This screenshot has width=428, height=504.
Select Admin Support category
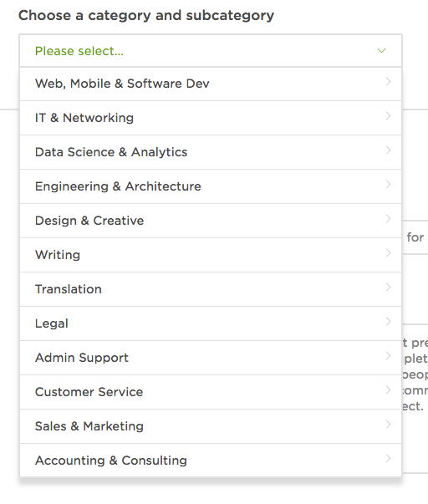coord(211,358)
